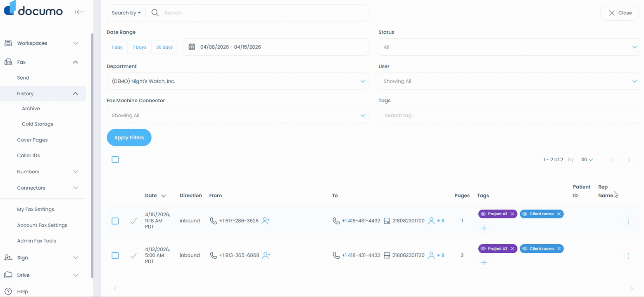644x297 pixels.
Task: Open the Status dropdown
Action: (x=509, y=47)
